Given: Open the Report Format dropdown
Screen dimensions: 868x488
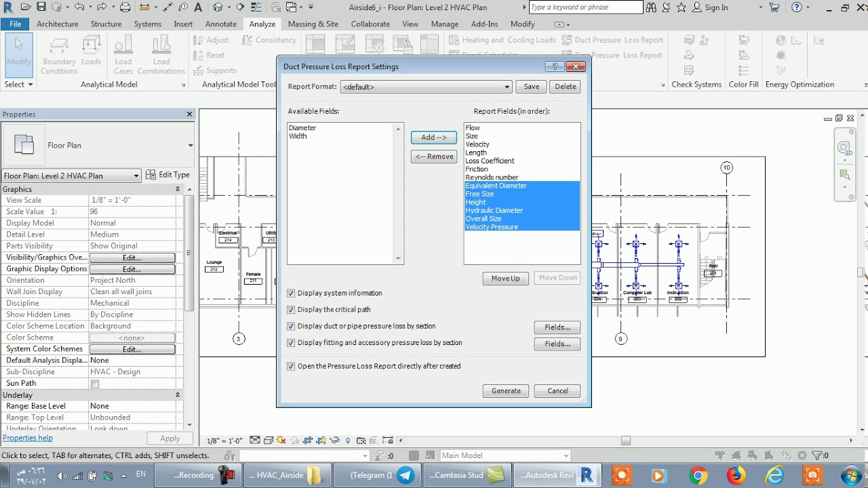Looking at the screenshot, I should [426, 87].
